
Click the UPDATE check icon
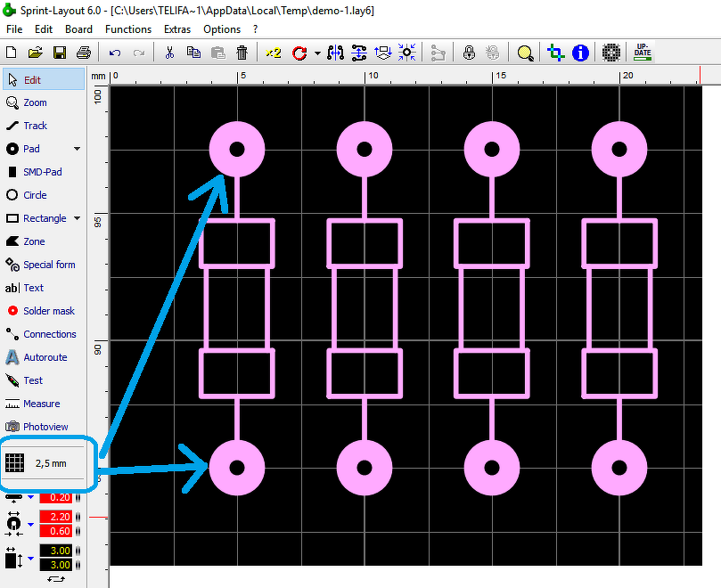click(x=643, y=53)
